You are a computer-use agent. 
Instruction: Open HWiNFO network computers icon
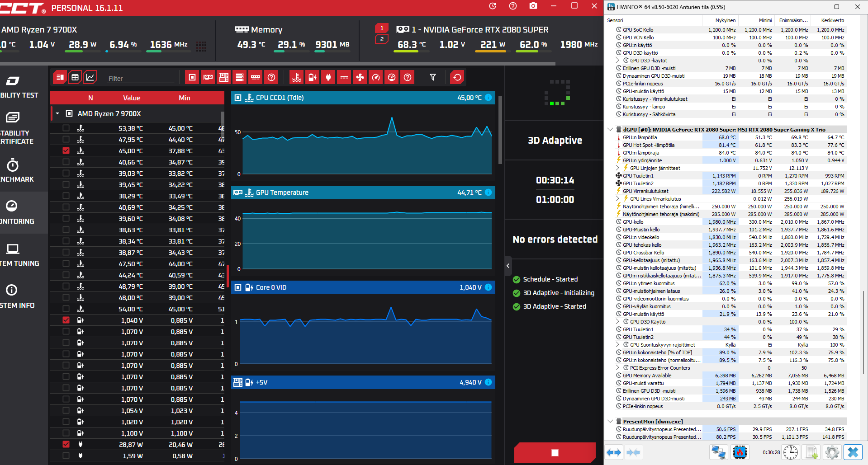pos(718,452)
